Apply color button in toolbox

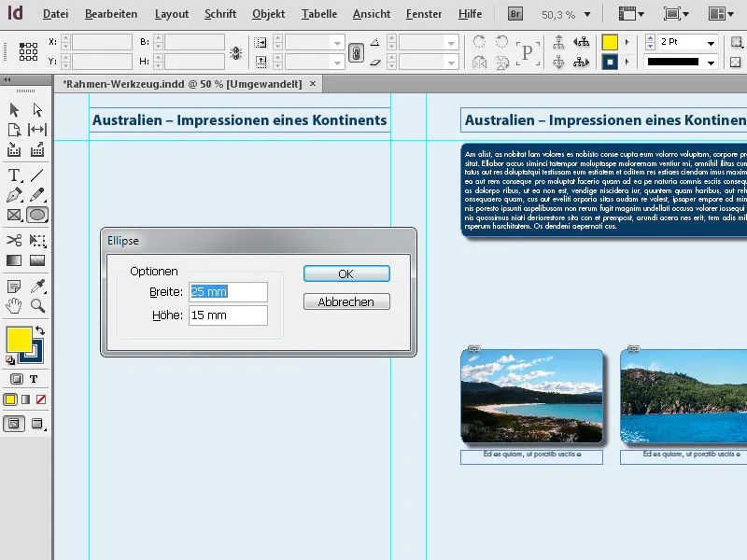point(10,399)
